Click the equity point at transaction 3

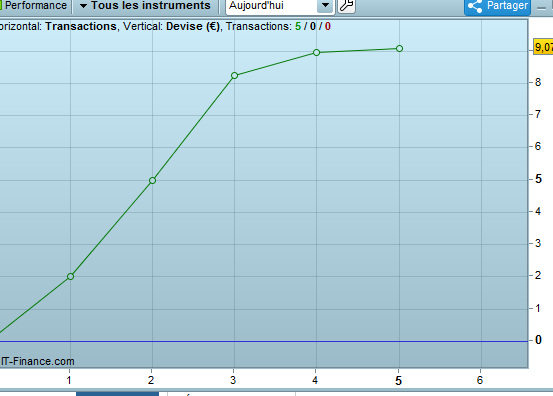[235, 75]
